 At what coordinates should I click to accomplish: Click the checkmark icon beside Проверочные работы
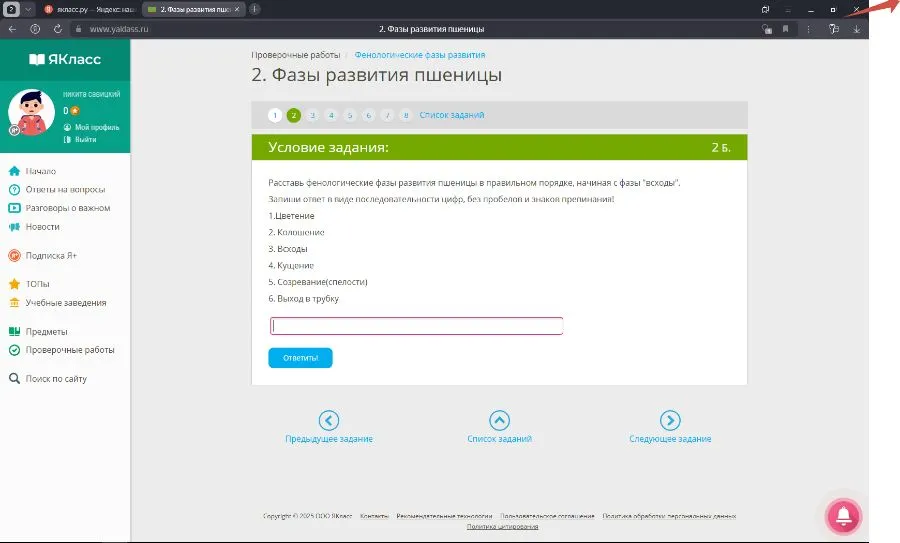pyautogui.click(x=14, y=350)
